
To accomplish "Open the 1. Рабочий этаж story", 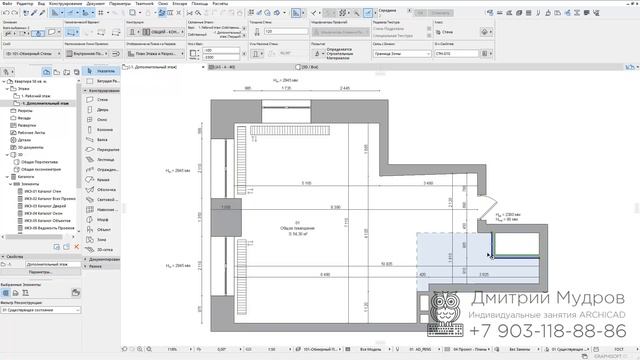I will tap(36, 96).
